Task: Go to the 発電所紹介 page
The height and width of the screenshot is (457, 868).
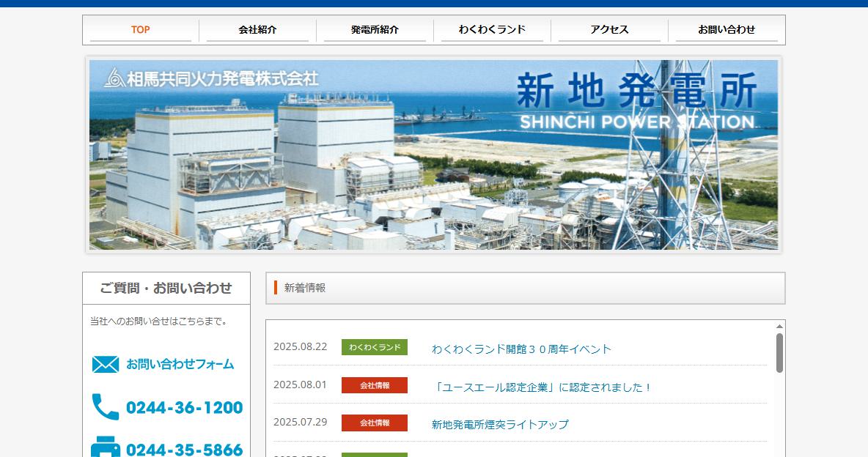Action: pos(375,30)
